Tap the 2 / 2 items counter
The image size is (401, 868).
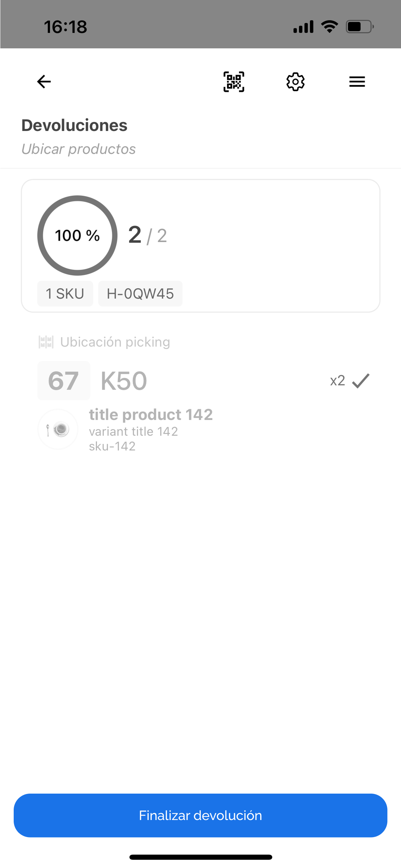coord(148,236)
